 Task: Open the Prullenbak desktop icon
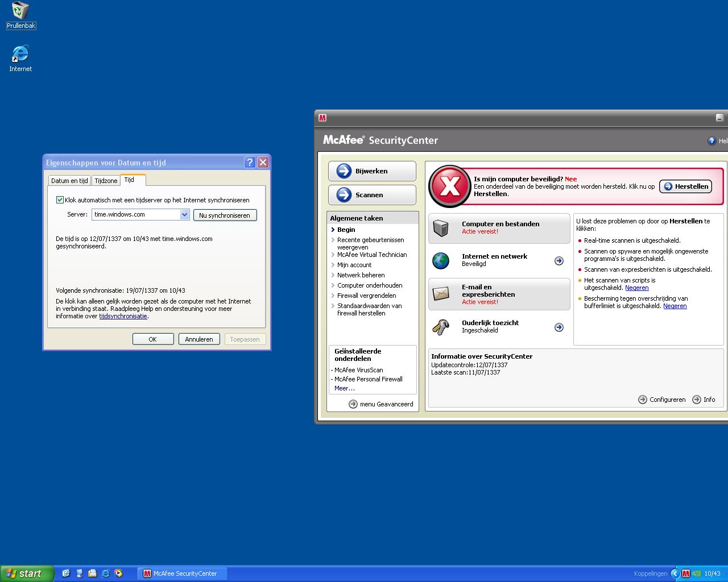point(20,15)
